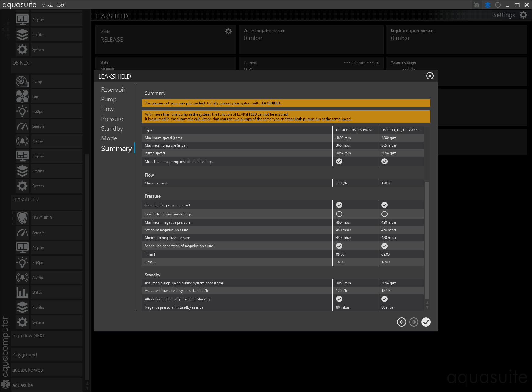Click the confirm checkmark button in dialog

426,322
